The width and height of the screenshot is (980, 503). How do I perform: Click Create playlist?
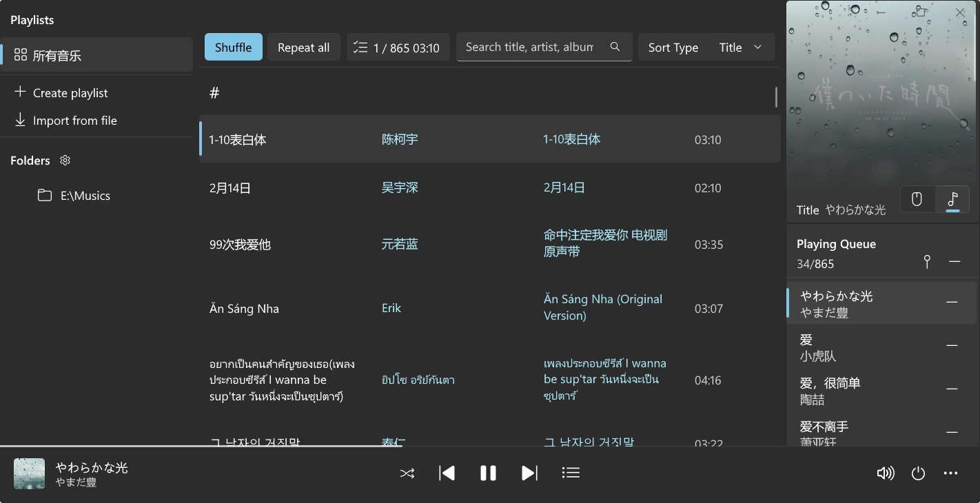(x=70, y=93)
